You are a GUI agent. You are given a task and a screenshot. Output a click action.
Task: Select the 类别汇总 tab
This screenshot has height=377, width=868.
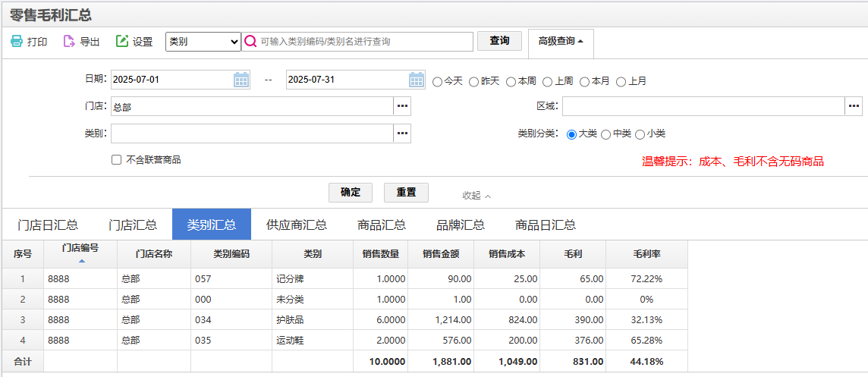pyautogui.click(x=212, y=225)
